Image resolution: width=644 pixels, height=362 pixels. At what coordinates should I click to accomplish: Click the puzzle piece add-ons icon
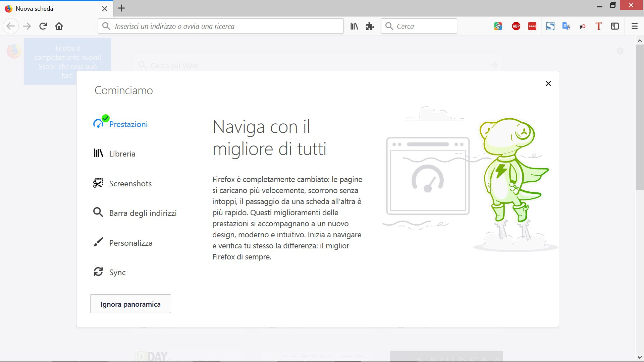[370, 26]
